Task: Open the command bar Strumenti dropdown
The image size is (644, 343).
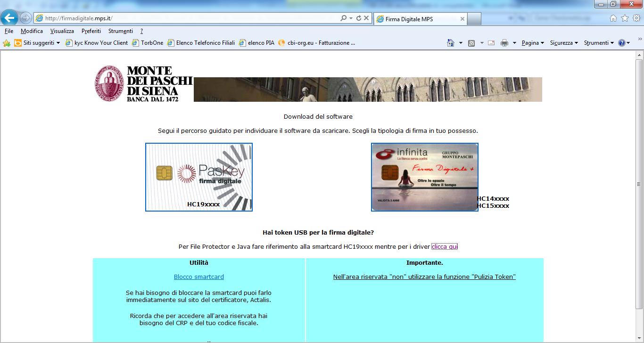Action: (599, 43)
